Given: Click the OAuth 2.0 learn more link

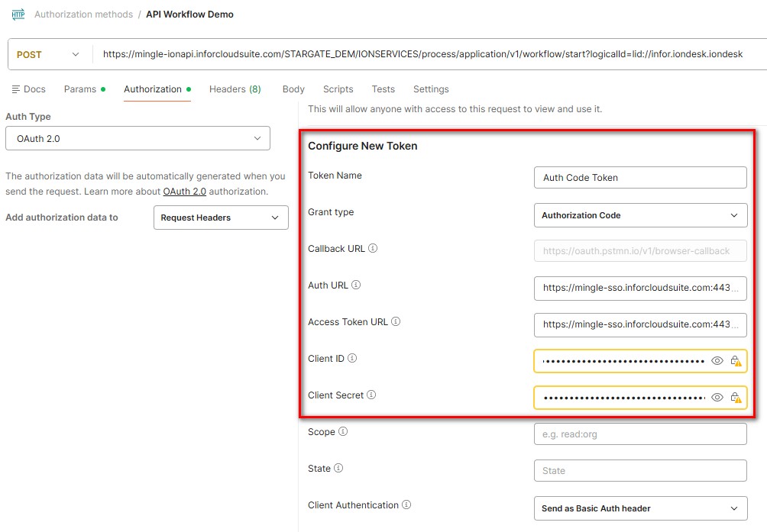Looking at the screenshot, I should tap(184, 192).
